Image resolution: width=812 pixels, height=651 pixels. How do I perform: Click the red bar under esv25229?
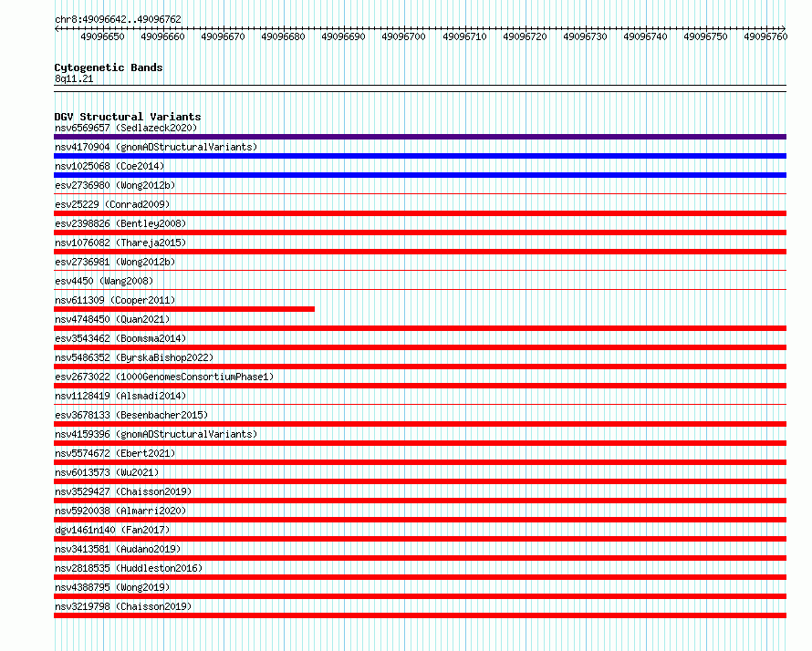420,213
